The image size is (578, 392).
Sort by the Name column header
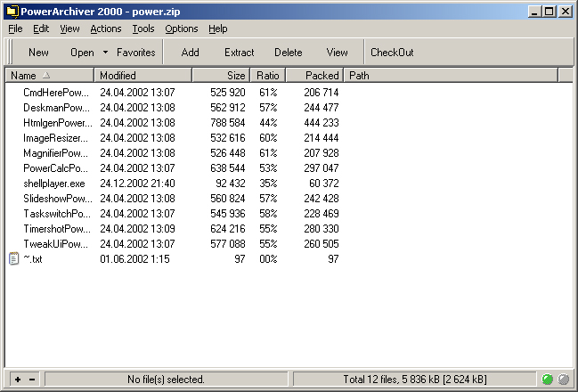click(x=49, y=75)
